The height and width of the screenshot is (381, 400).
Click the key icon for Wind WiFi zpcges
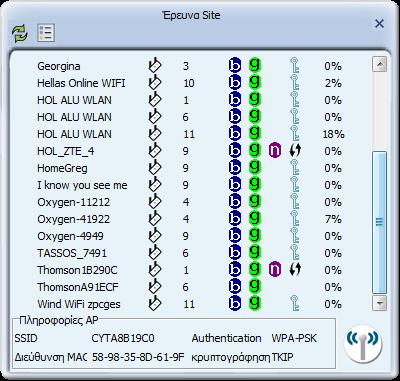coord(295,304)
